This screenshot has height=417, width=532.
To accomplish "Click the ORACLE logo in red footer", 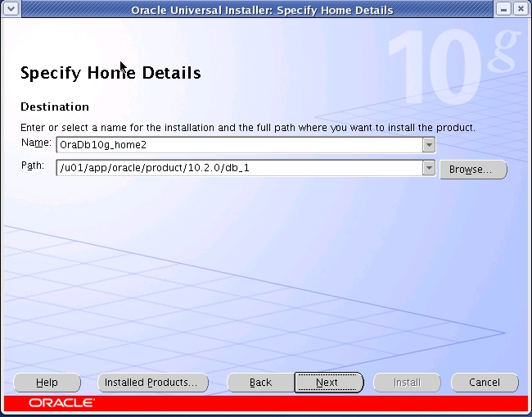I will [61, 403].
